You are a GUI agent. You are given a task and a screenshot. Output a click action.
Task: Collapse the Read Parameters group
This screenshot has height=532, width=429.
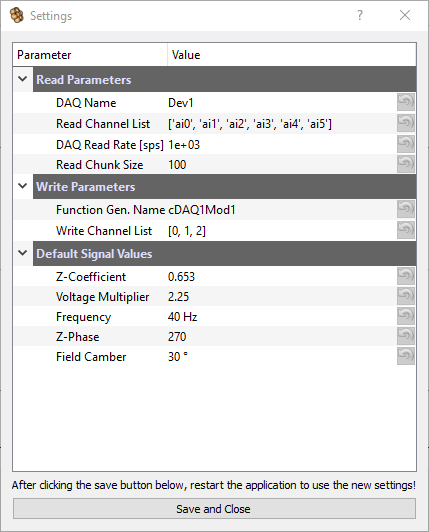click(23, 79)
